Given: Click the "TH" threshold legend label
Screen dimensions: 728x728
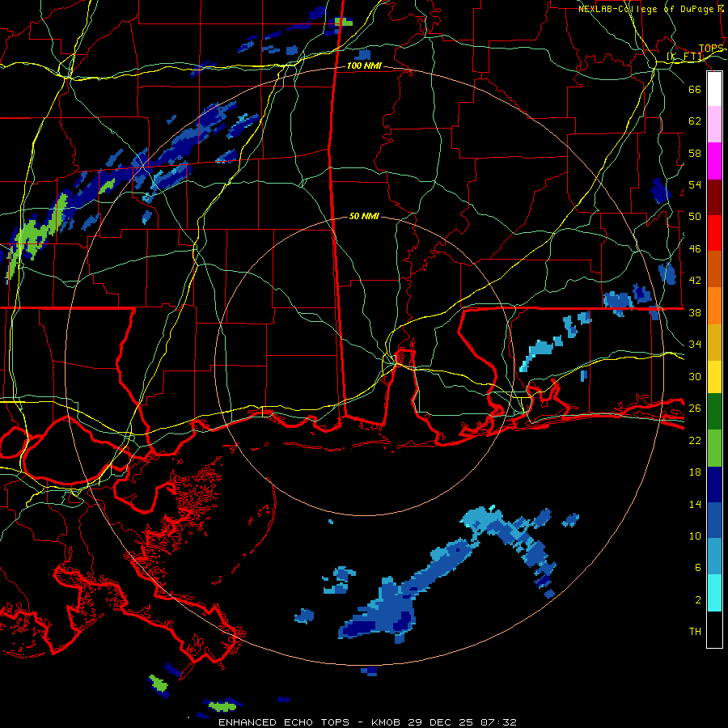Looking at the screenshot, I should (695, 632).
